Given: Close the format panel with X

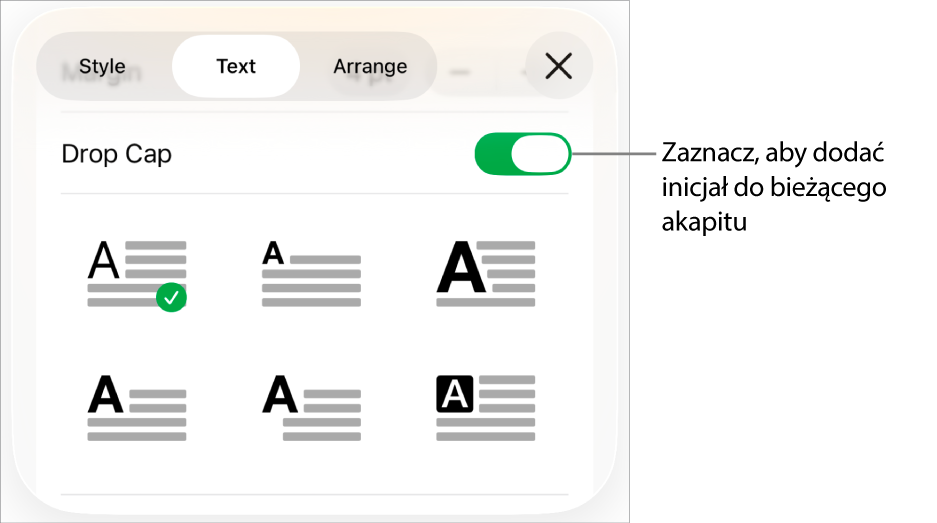Looking at the screenshot, I should pos(558,67).
